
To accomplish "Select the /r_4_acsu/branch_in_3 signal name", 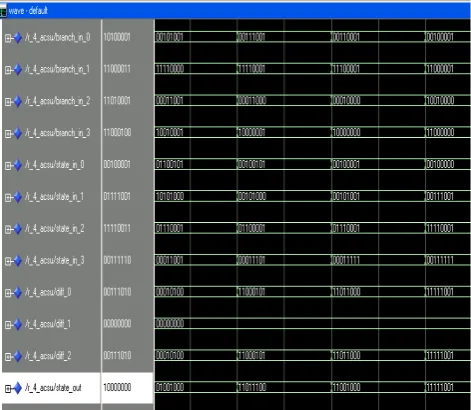I will point(57,133).
